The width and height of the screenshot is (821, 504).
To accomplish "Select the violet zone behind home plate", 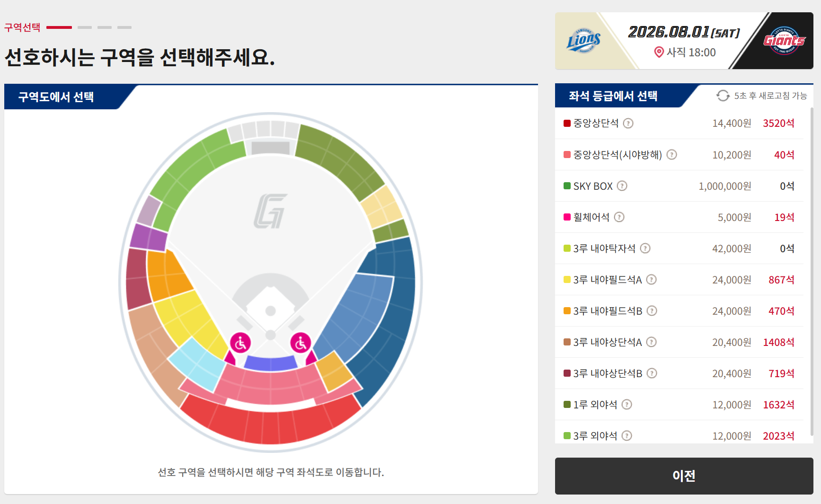I will pos(270,363).
